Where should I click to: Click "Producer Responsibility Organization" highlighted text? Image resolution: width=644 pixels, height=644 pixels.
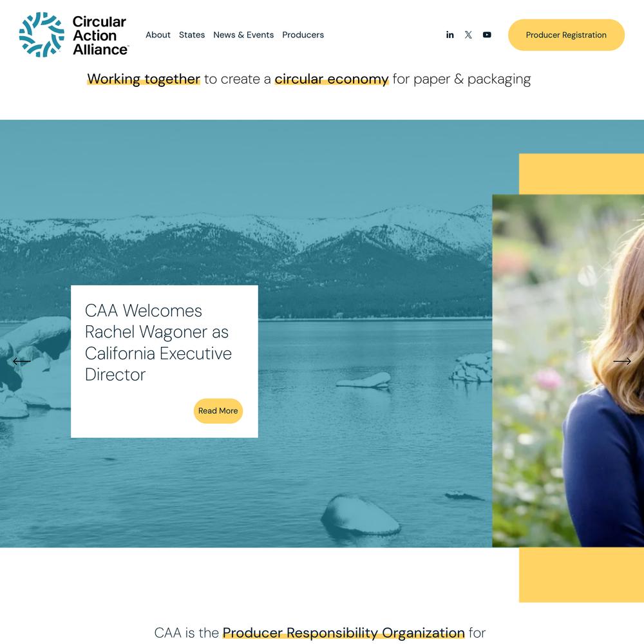tap(343, 632)
